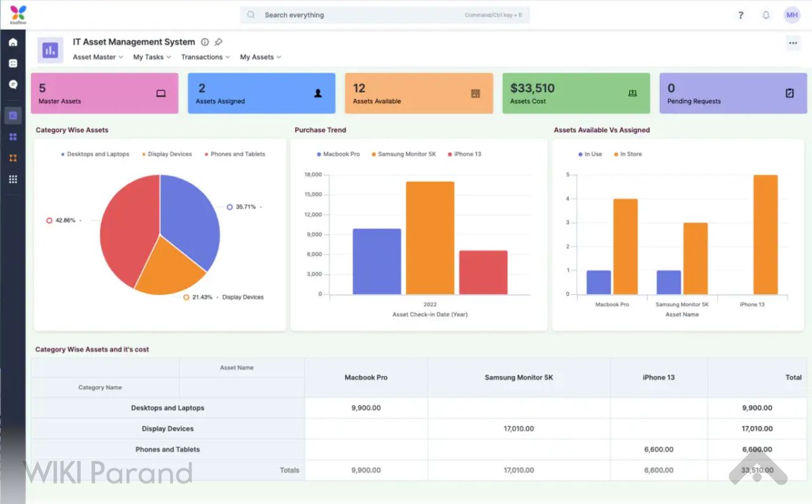
Task: Click the Purchase Trend heading
Action: point(320,130)
